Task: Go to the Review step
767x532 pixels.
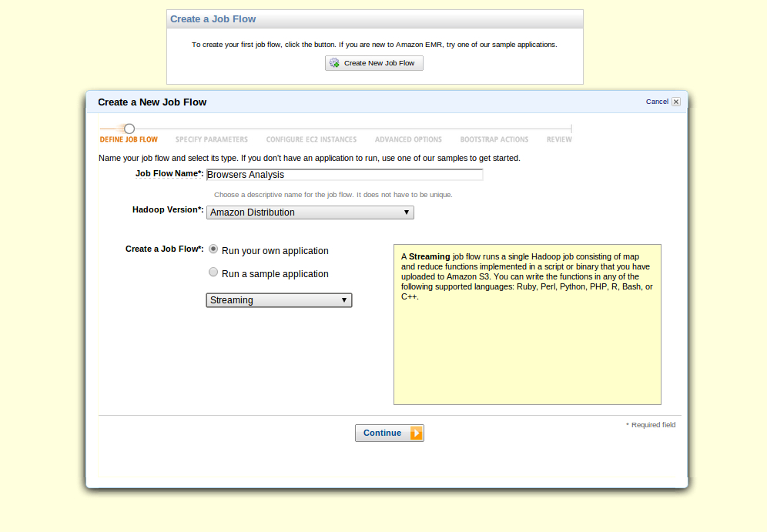Action: pos(559,139)
